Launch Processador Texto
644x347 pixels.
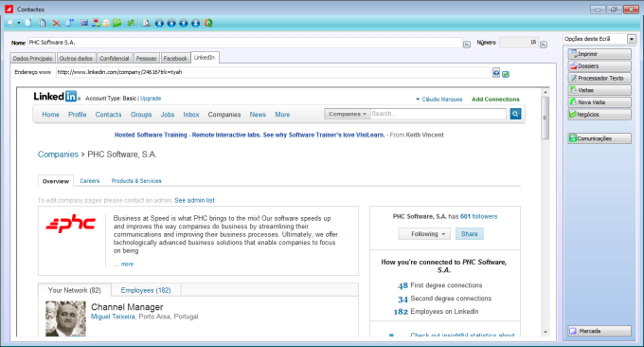[599, 78]
